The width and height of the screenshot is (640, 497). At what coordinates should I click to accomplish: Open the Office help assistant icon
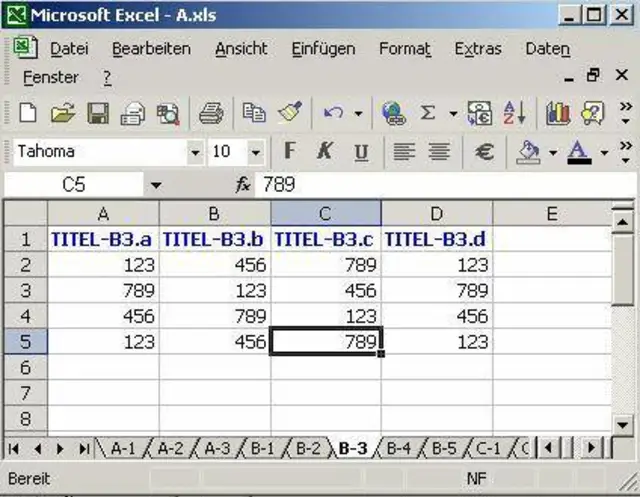[x=592, y=113]
